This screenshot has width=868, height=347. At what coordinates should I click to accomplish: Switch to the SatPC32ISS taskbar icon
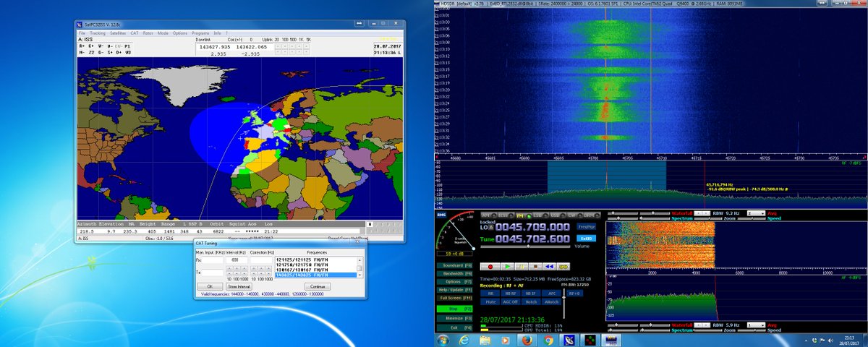tap(569, 340)
